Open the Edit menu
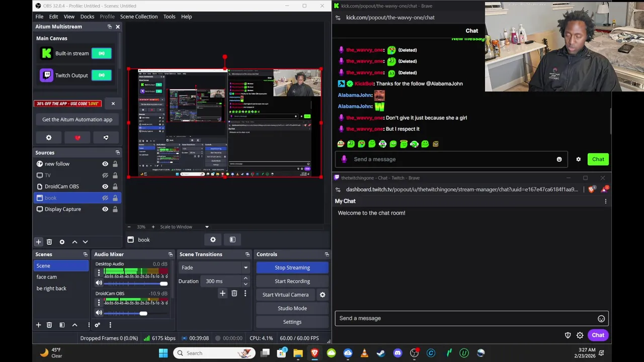Viewport: 644px width, 362px height. 53,17
